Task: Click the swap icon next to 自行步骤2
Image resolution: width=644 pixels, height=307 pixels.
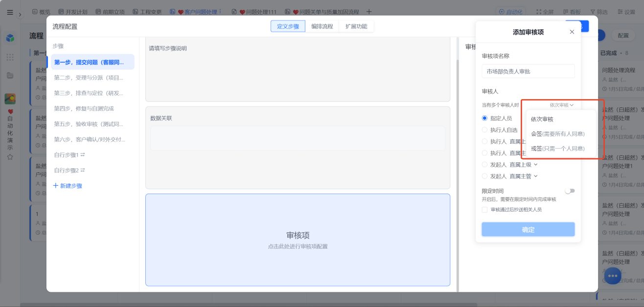Action: (83, 170)
